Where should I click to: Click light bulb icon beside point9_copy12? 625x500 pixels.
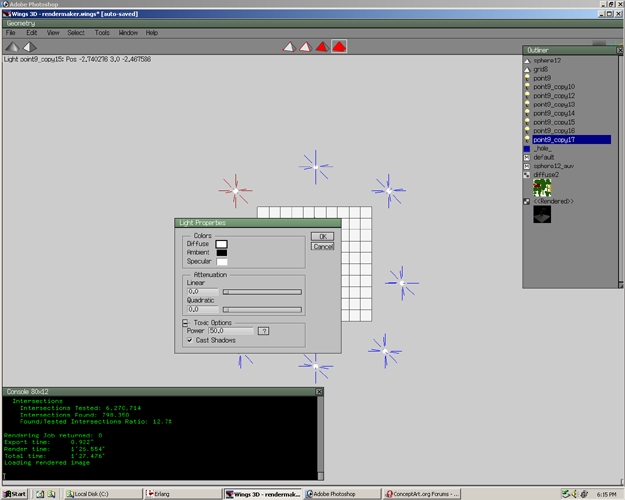point(527,96)
